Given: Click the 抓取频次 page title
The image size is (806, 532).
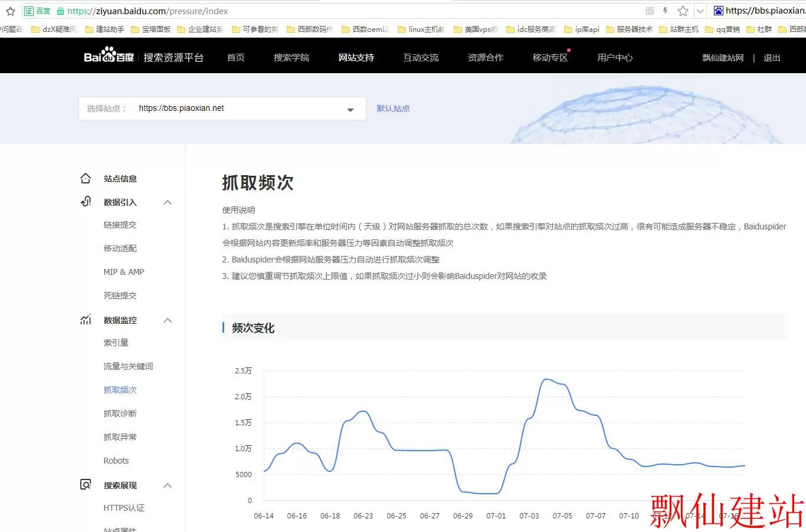Looking at the screenshot, I should coord(258,183).
